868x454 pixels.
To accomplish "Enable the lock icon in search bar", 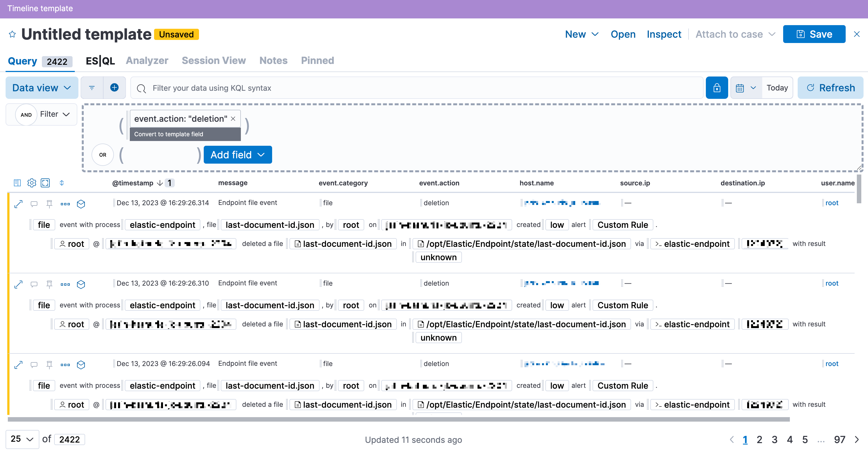I will (716, 88).
